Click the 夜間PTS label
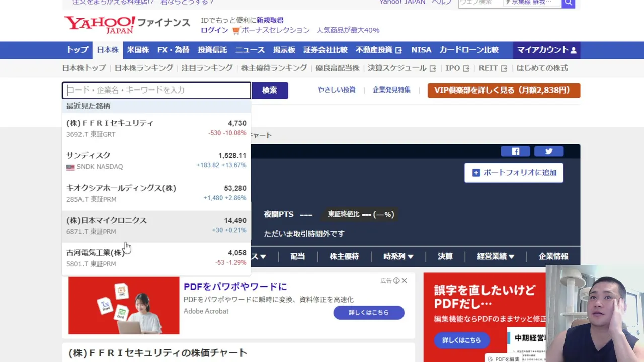Image resolution: width=644 pixels, height=362 pixels. (x=279, y=214)
